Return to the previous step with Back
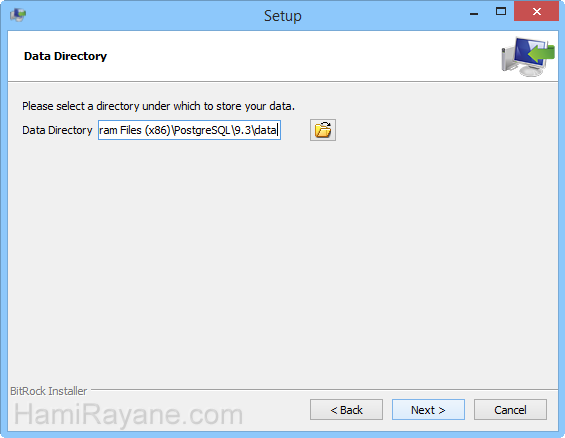 (346, 410)
